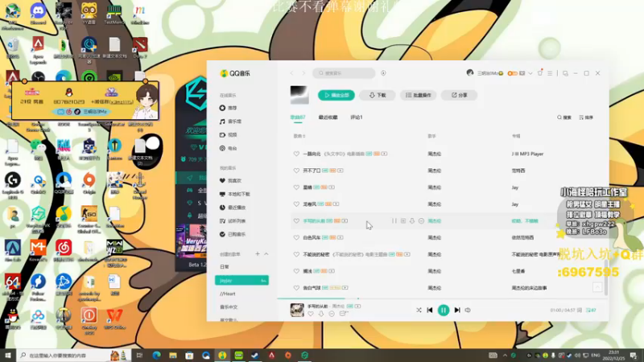Open lyrics 词 icon in player bar
Screen dimensions: 644x362
click(x=580, y=311)
